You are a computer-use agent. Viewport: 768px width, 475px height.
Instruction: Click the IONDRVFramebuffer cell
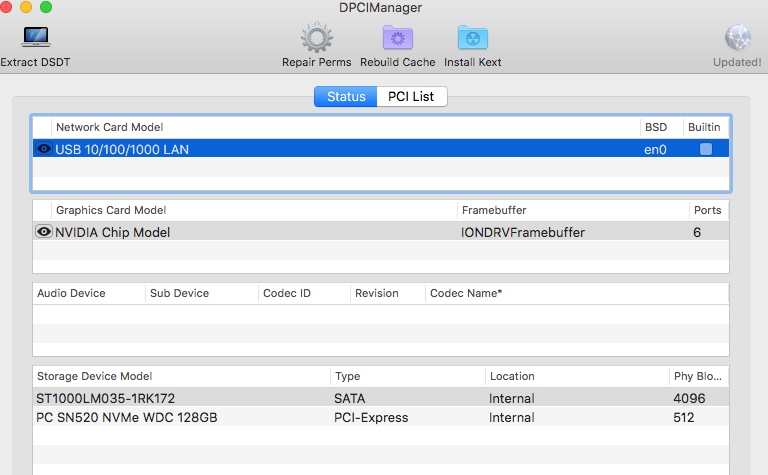(523, 232)
